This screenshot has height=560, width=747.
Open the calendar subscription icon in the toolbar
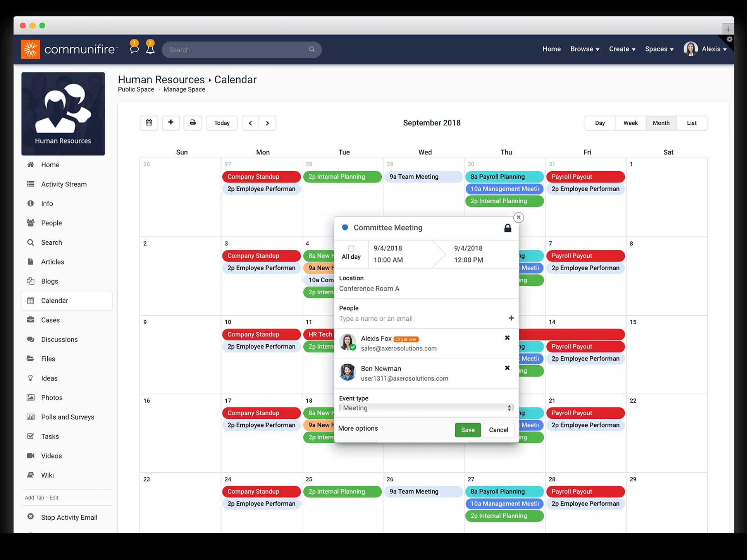149,123
